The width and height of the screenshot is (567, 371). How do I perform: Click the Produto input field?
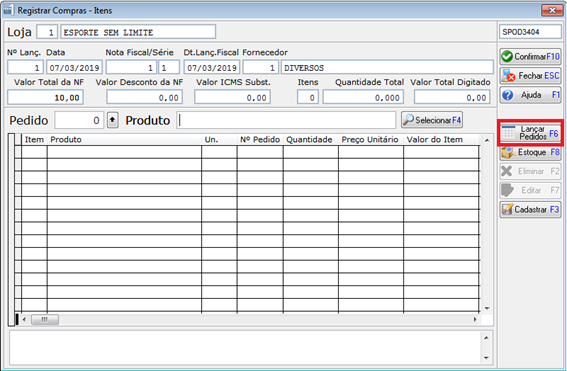point(286,120)
